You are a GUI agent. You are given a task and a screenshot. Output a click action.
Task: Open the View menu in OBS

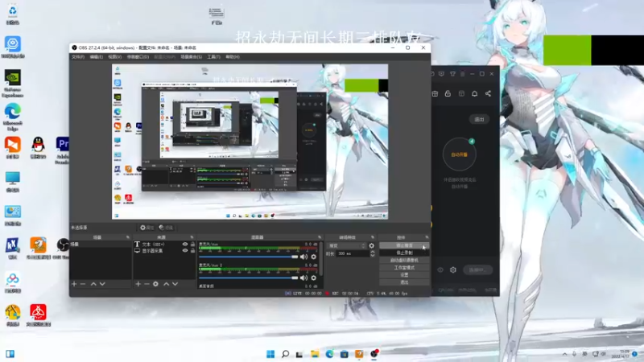(114, 56)
